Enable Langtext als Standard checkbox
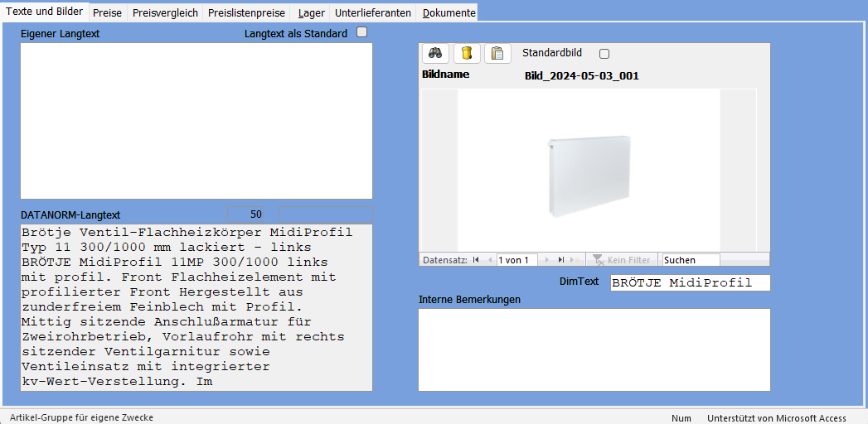868x424 pixels. [x=361, y=32]
